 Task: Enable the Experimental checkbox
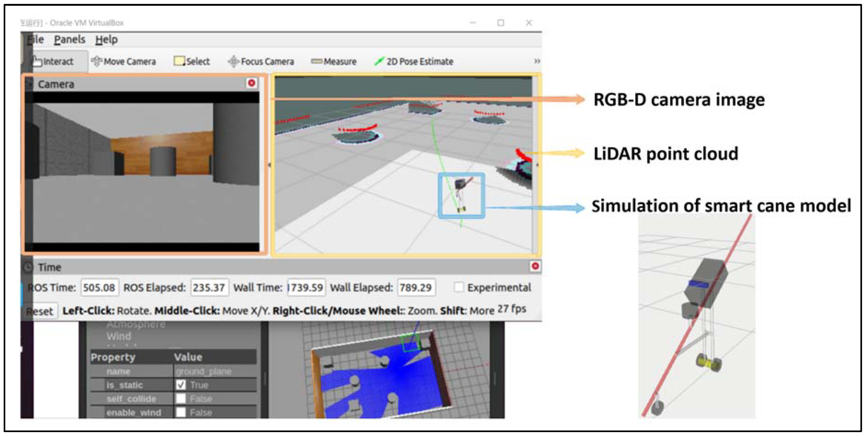(x=459, y=287)
